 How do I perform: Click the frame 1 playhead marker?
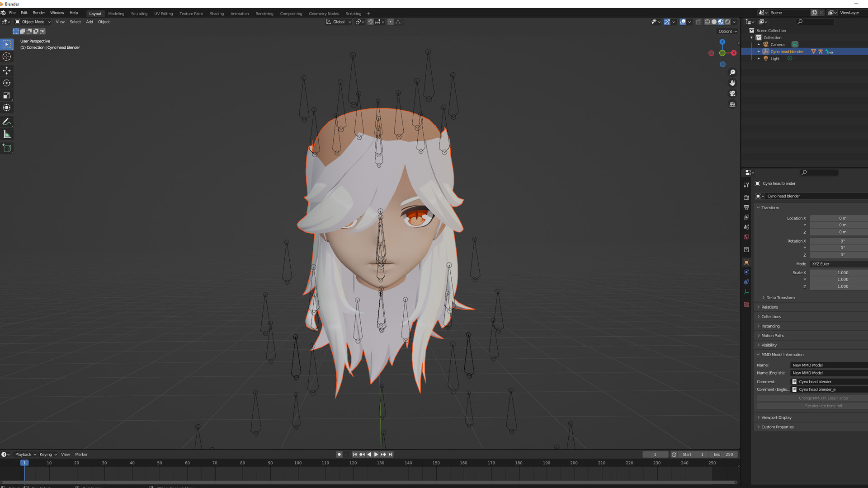point(24,463)
